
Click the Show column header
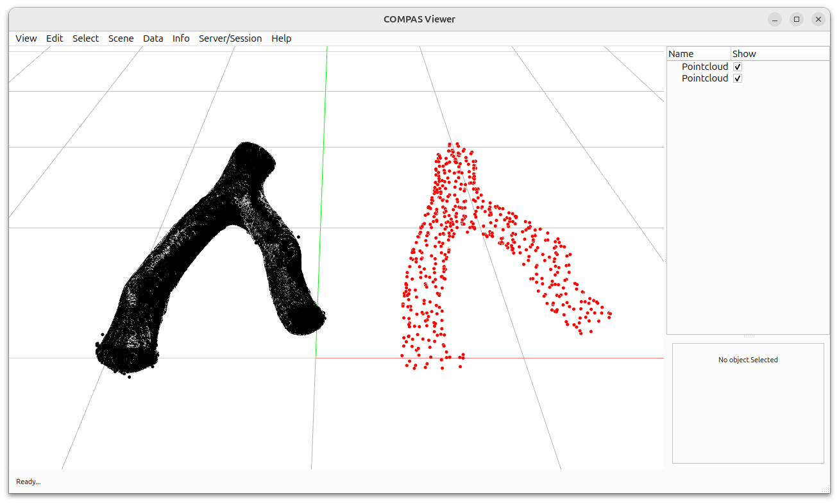[x=744, y=53]
